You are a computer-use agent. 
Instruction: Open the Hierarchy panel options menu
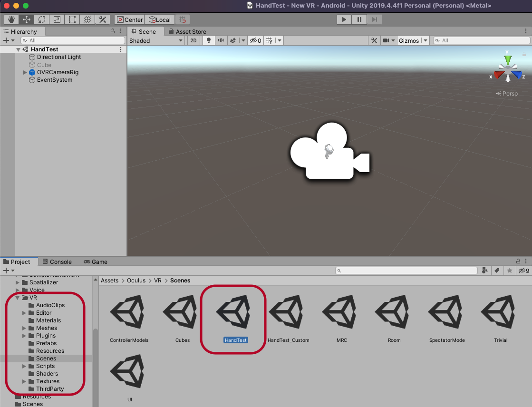(120, 31)
